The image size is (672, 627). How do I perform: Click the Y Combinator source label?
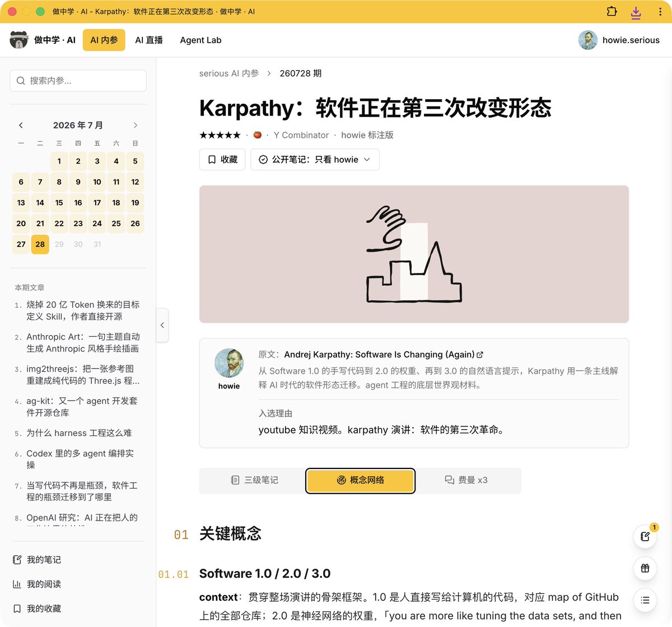[x=301, y=135]
